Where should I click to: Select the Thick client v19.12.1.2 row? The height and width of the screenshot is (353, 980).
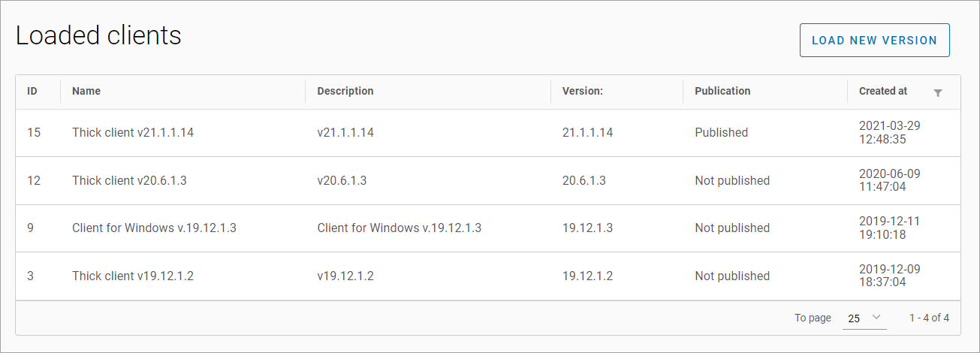click(x=133, y=276)
